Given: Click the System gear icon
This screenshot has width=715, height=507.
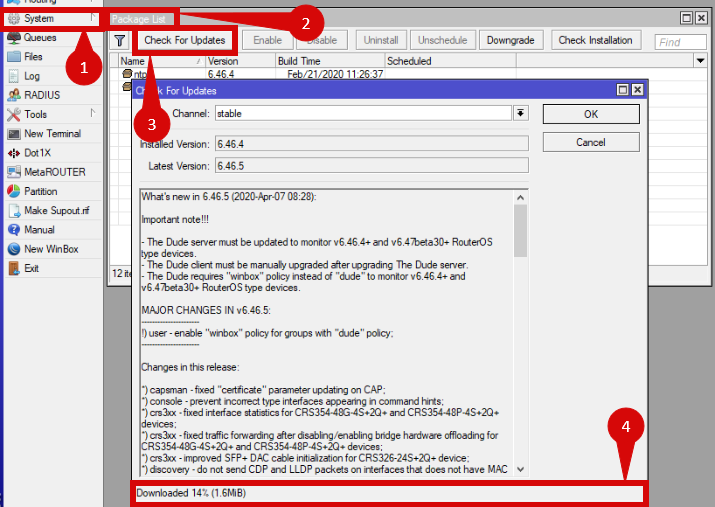Looking at the screenshot, I should point(14,19).
